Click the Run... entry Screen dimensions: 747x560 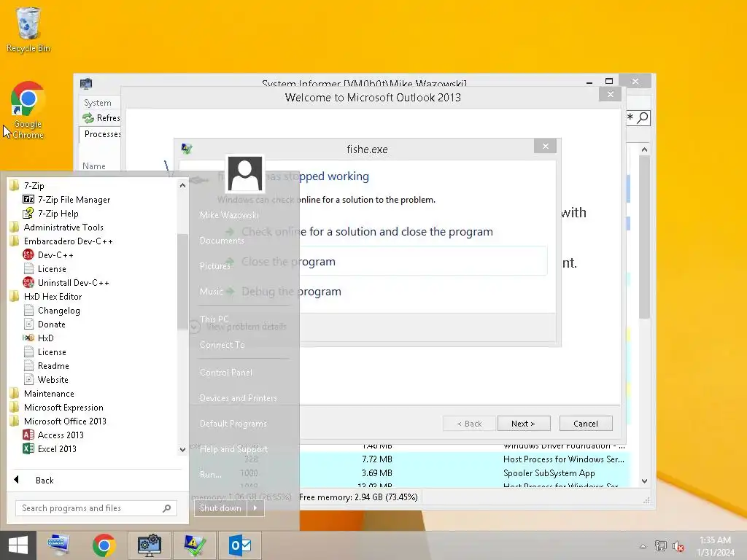point(211,474)
